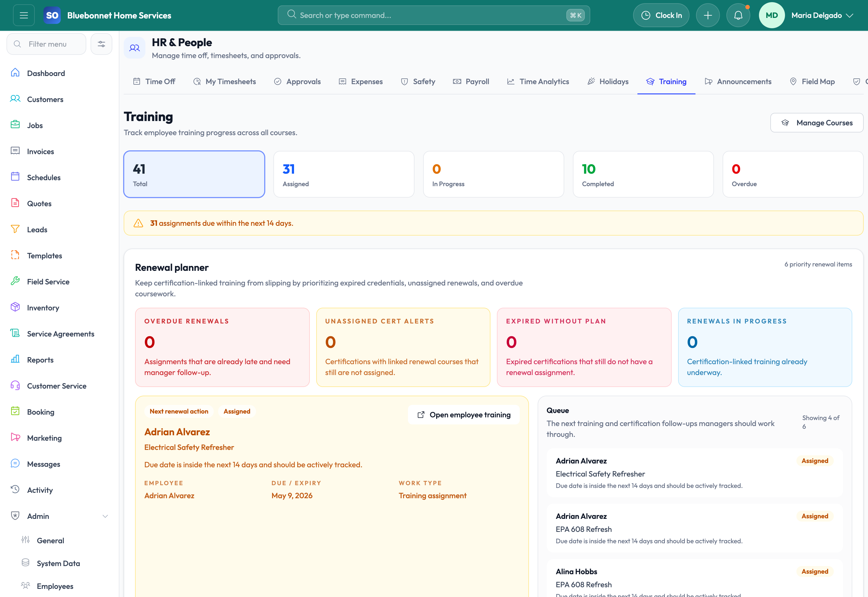Click the Dashboard home icon

(x=15, y=72)
